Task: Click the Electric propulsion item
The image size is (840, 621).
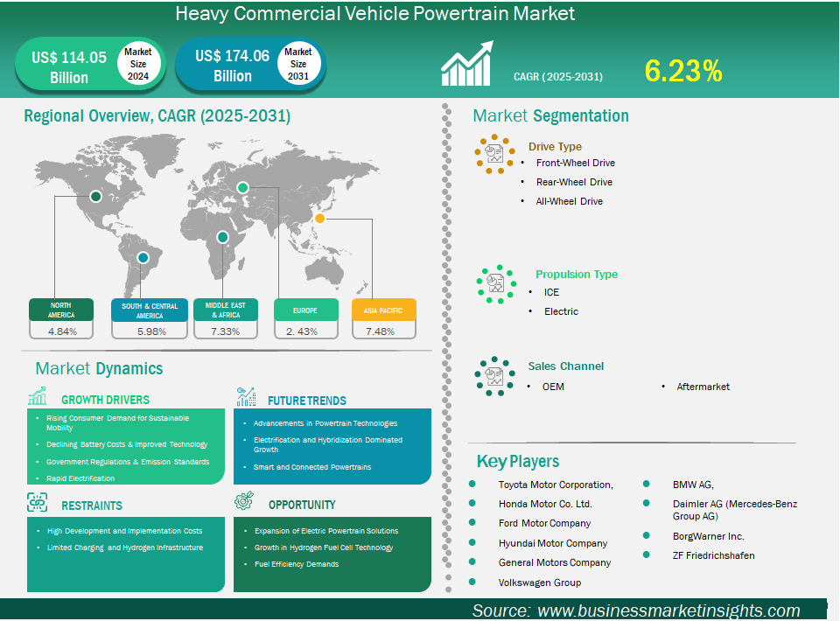Action: pos(561,311)
